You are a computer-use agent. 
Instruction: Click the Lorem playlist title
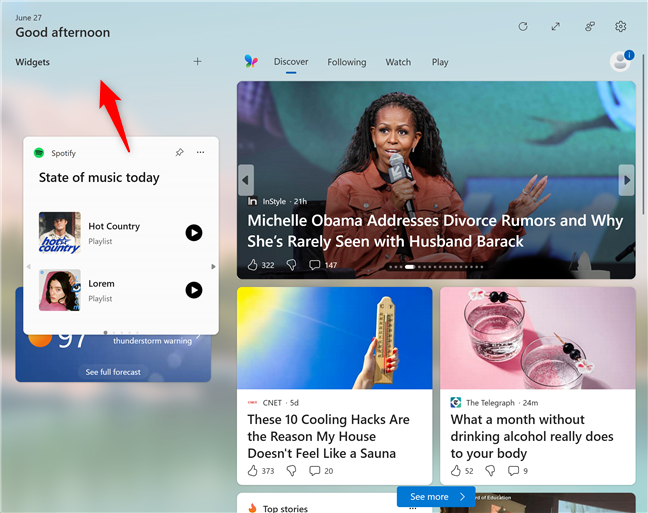[x=101, y=284]
